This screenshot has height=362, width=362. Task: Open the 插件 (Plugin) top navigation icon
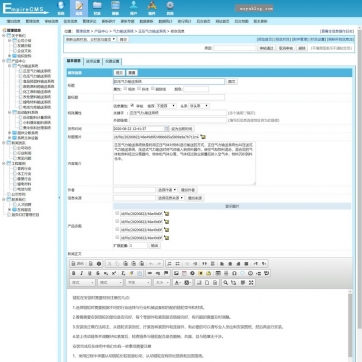[152, 8]
